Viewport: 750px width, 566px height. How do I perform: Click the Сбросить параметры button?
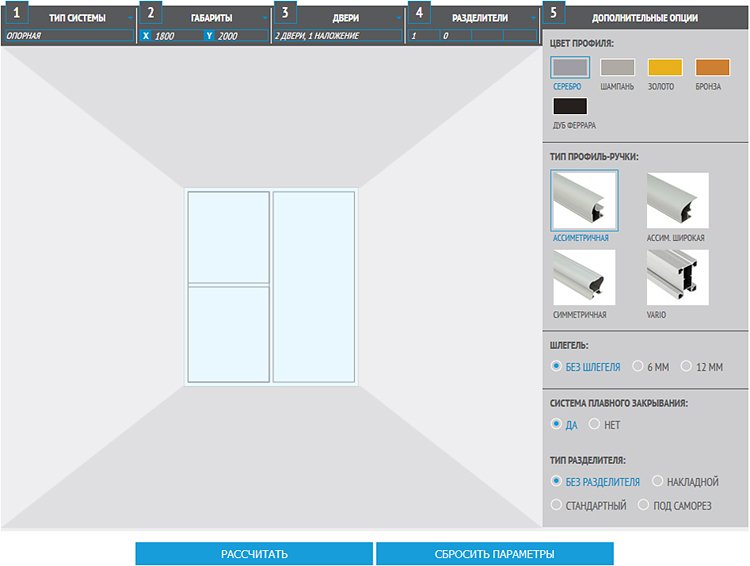[x=495, y=554]
